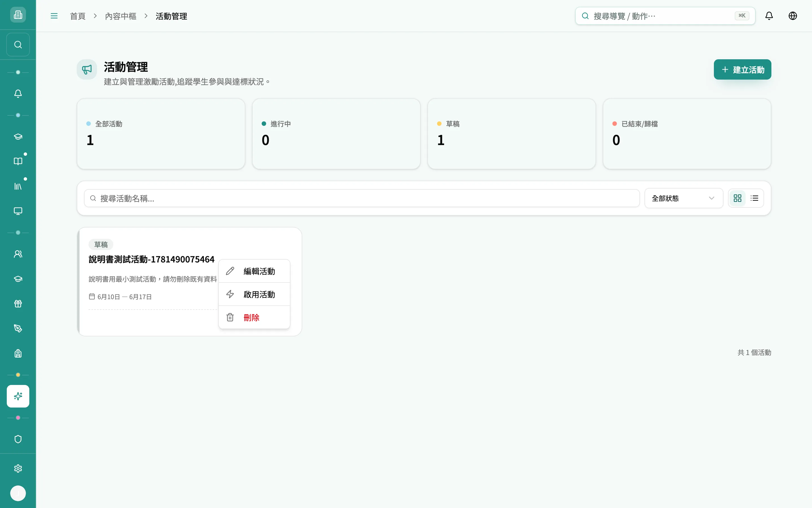Viewport: 812px width, 508px height.
Task: Focus the 搜尋活動名稱 search field
Action: (362, 198)
